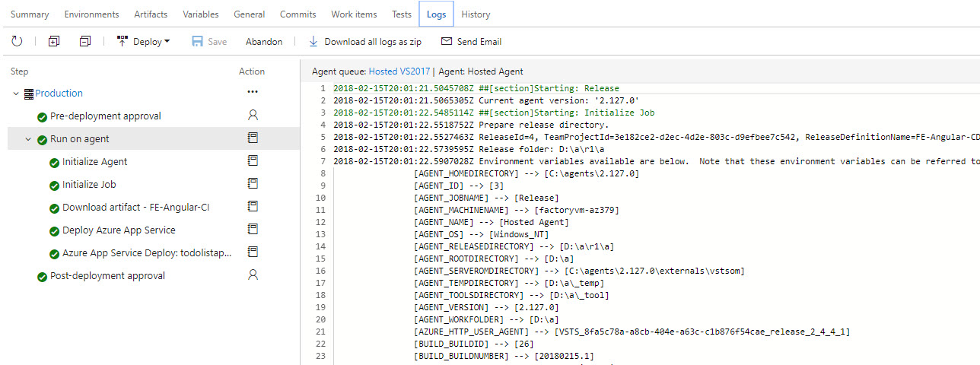980x365 pixels.
Task: View log icon for Deploy Azure App Service
Action: coord(253,229)
